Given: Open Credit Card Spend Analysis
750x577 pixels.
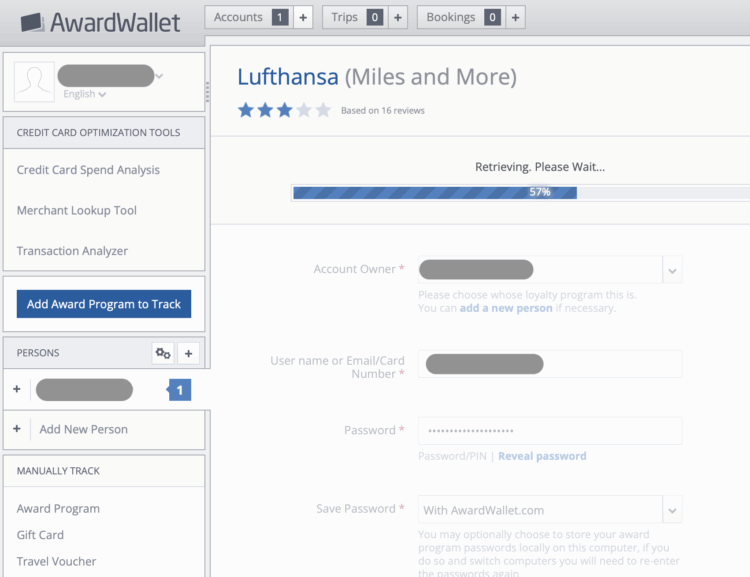Looking at the screenshot, I should pos(88,170).
